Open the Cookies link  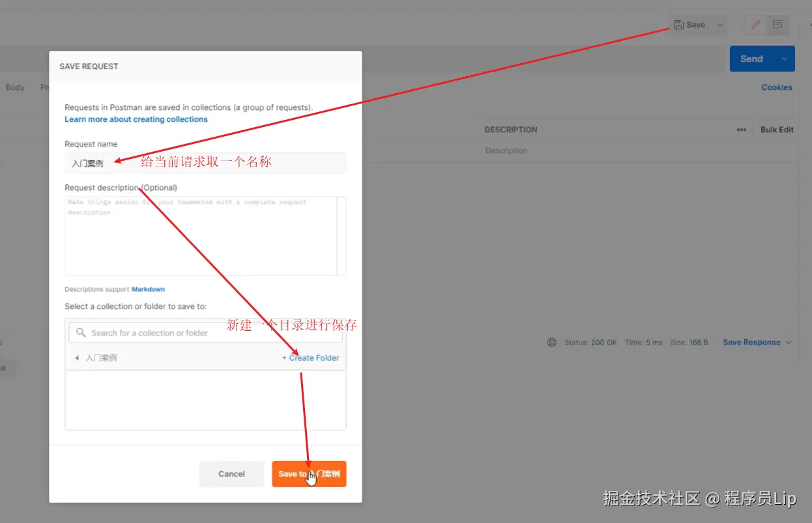tap(777, 87)
